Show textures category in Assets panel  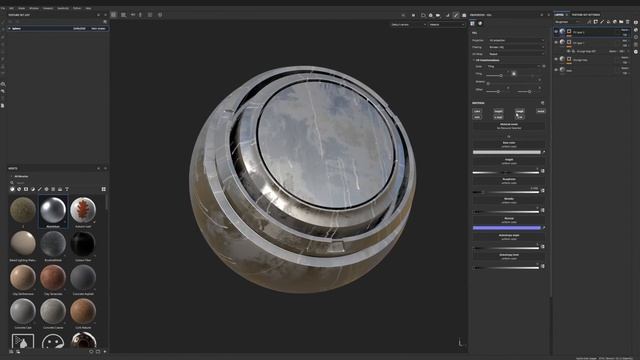(x=53, y=189)
